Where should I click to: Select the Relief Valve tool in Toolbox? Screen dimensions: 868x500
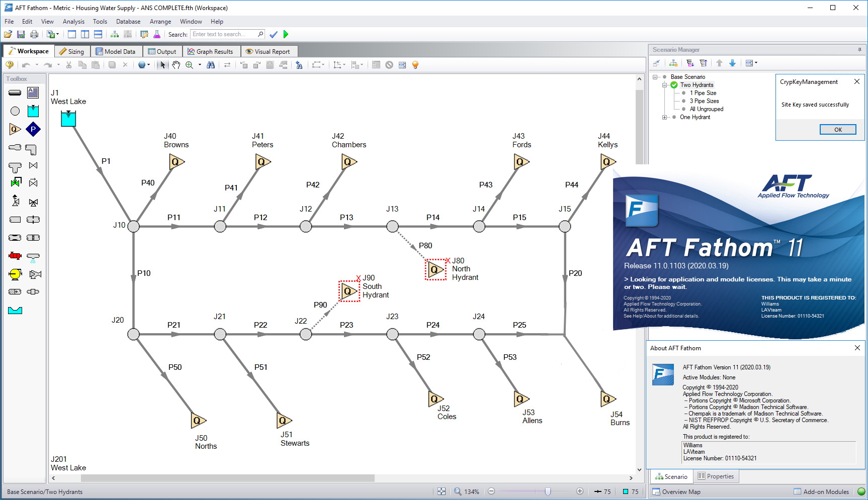coord(16,201)
